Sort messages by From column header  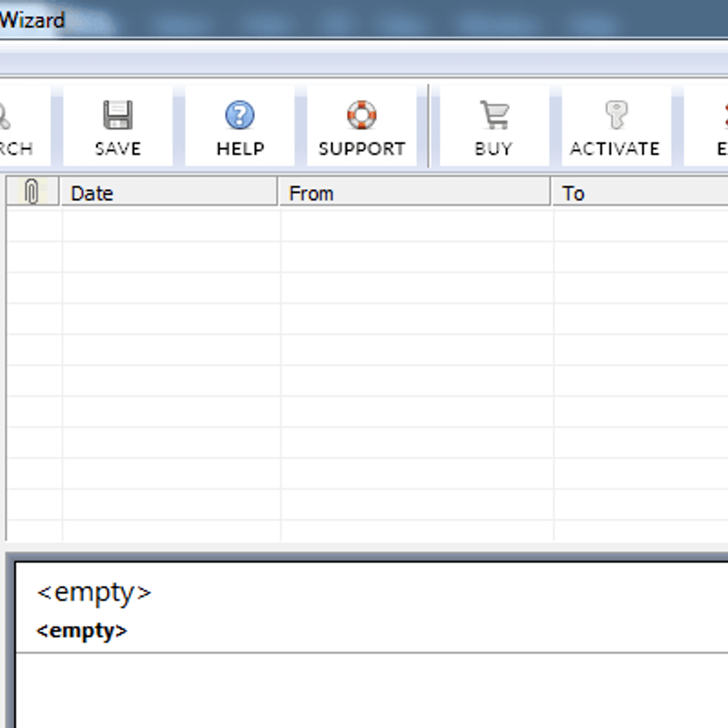point(414,192)
